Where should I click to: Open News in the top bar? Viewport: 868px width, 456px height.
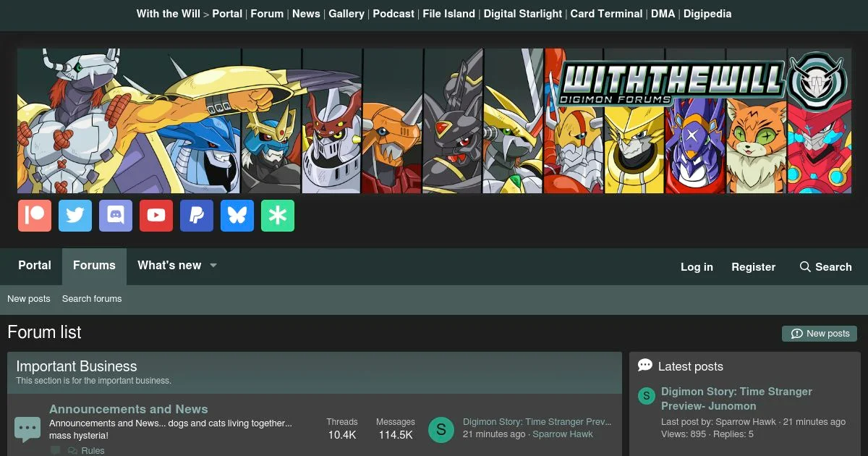[306, 14]
